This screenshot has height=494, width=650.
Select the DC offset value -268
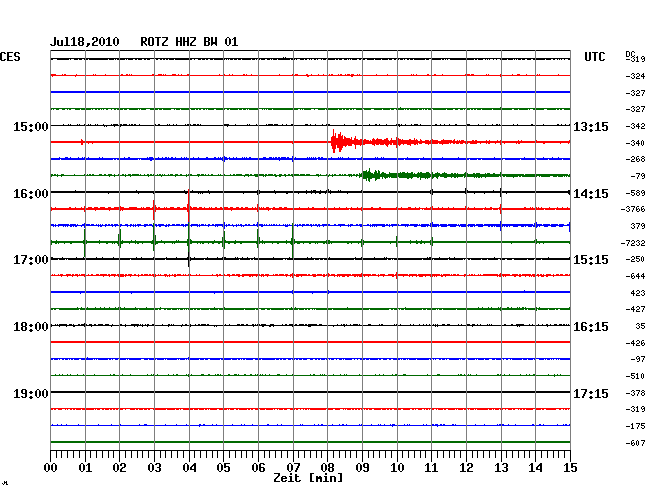pyautogui.click(x=635, y=159)
